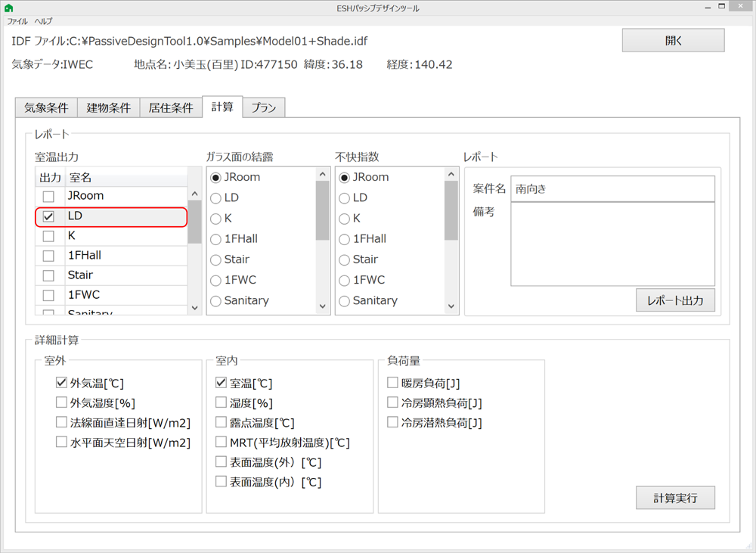The height and width of the screenshot is (553, 756).
Task: Click the 不快指数 scrollbar thumb
Action: [x=451, y=210]
